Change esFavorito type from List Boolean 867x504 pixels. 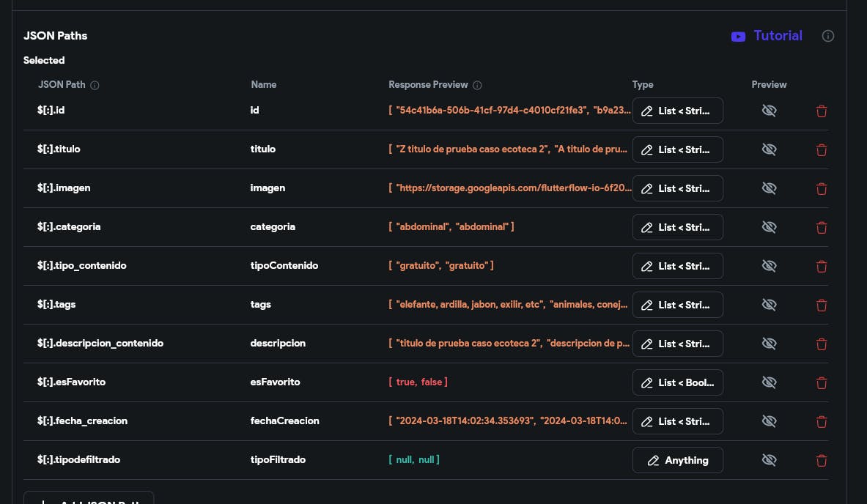pos(677,383)
